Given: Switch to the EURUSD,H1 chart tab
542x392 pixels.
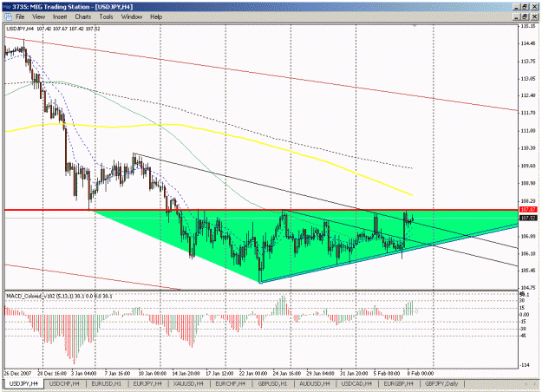Looking at the screenshot, I should (107, 383).
